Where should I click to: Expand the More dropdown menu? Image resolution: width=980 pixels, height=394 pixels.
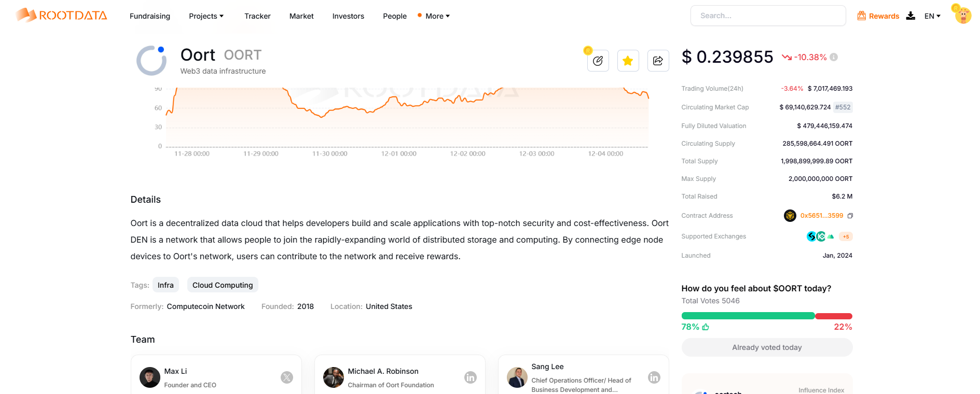click(437, 16)
